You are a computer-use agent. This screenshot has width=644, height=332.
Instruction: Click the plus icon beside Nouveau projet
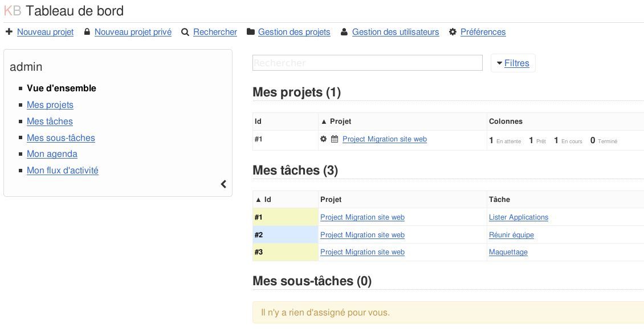click(x=9, y=32)
